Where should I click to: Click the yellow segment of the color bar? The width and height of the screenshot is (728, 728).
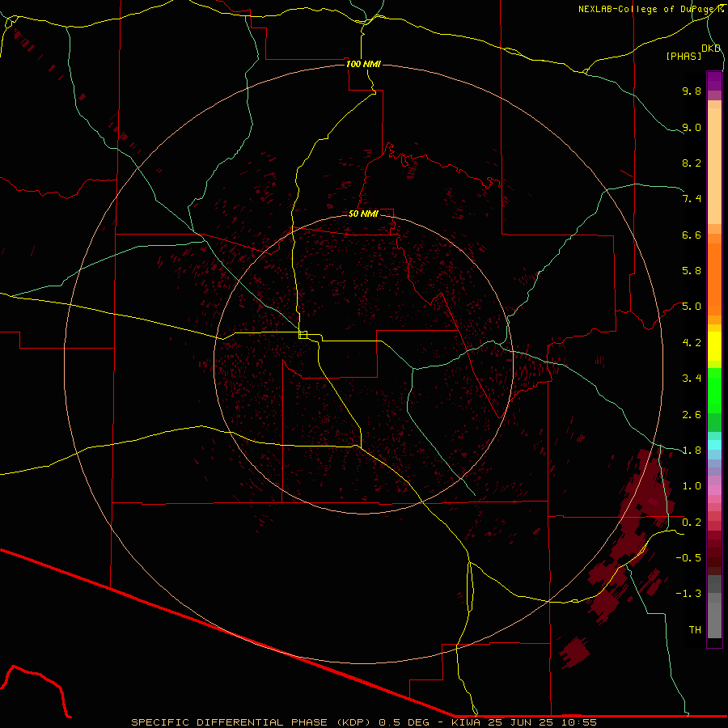[x=714, y=346]
